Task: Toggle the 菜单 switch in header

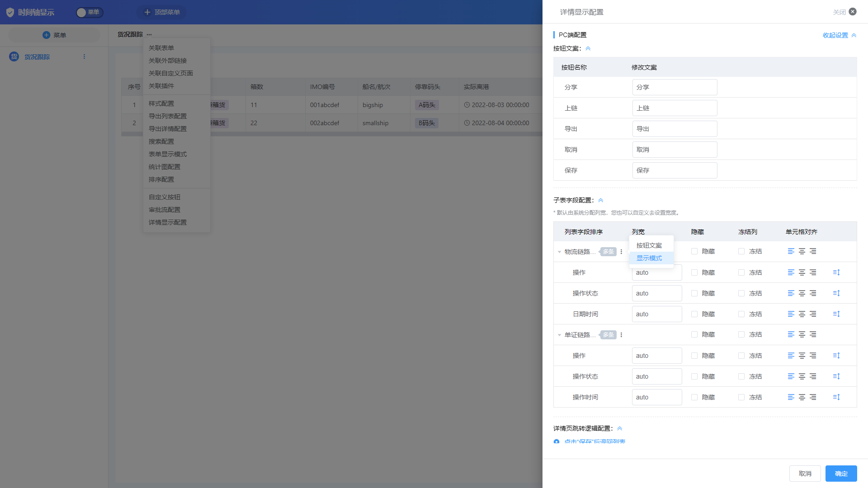Action: click(x=89, y=12)
